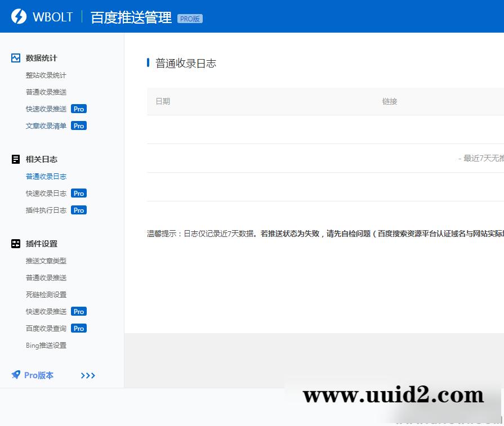The width and height of the screenshot is (504, 426).
Task: Click the 日期 column header
Action: [x=163, y=101]
